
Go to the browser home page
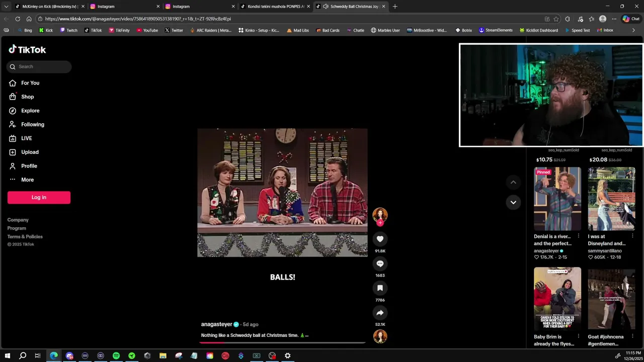(x=29, y=19)
